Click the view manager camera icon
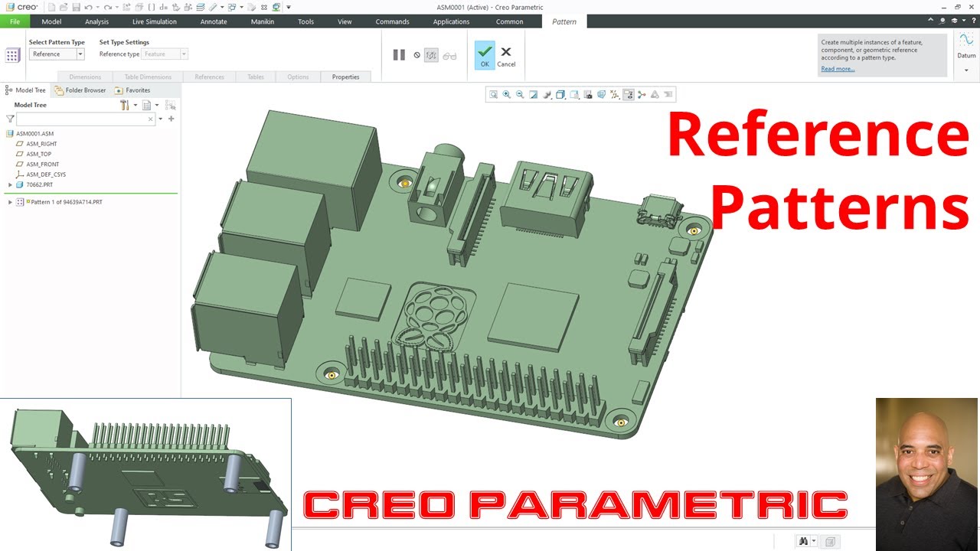This screenshot has height=551, width=980. click(x=587, y=95)
